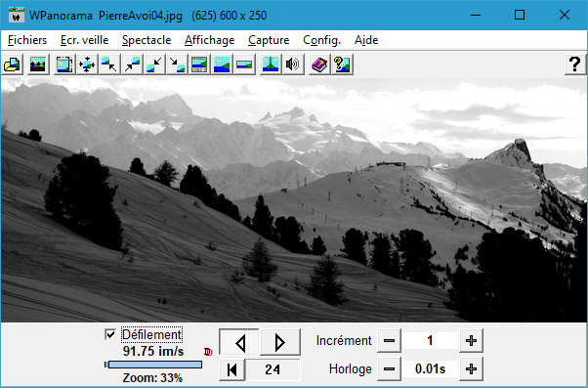The image size is (588, 388).
Task: Jump to start with the rewind-to-beginning button
Action: [232, 369]
